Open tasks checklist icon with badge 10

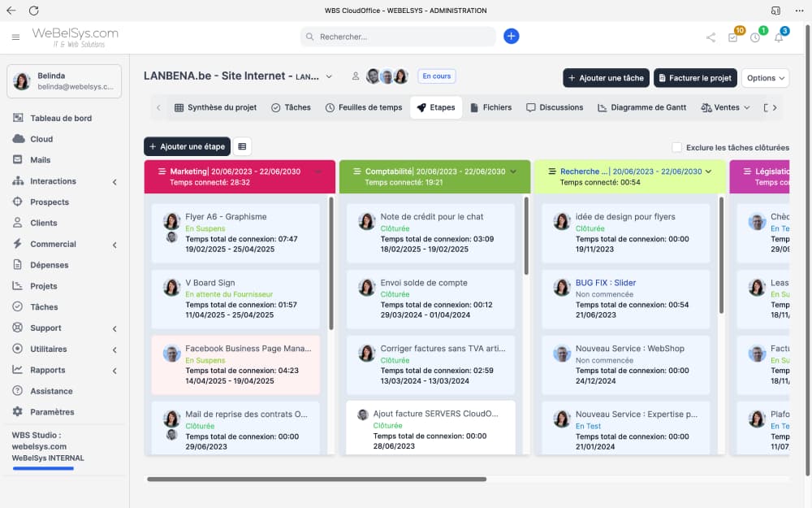[x=733, y=37]
